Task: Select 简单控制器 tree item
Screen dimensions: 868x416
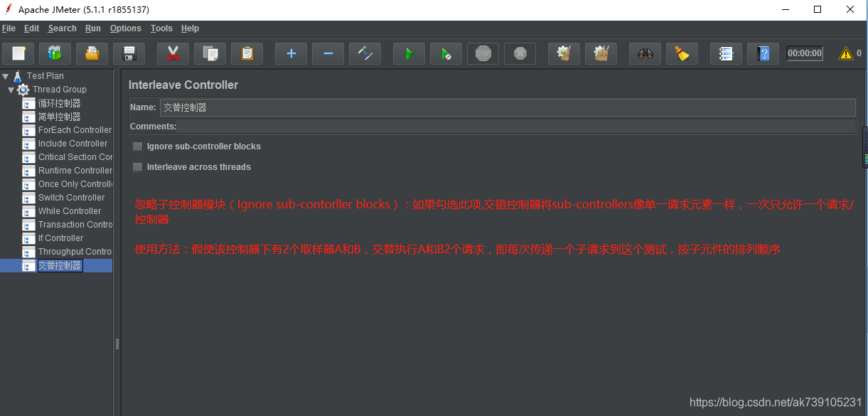Action: [59, 117]
